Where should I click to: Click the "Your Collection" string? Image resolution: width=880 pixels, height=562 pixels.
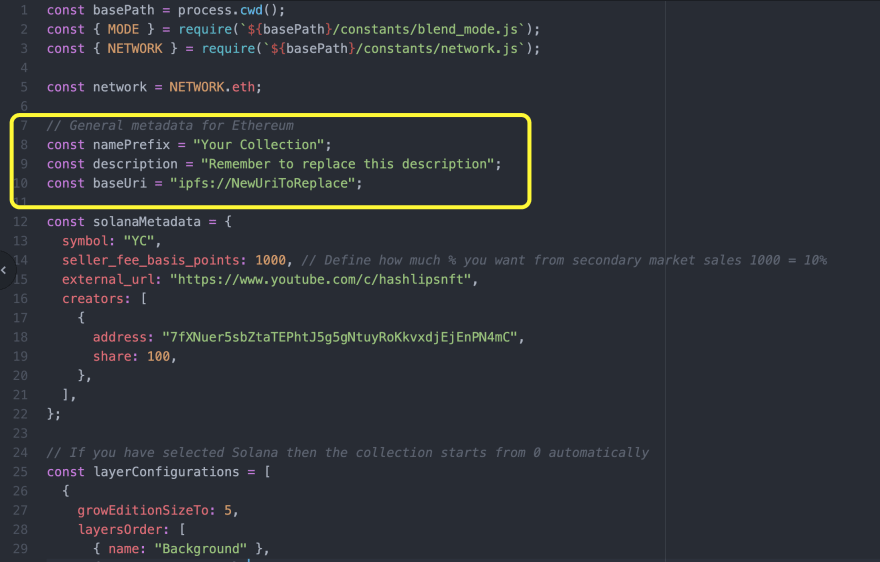(259, 145)
